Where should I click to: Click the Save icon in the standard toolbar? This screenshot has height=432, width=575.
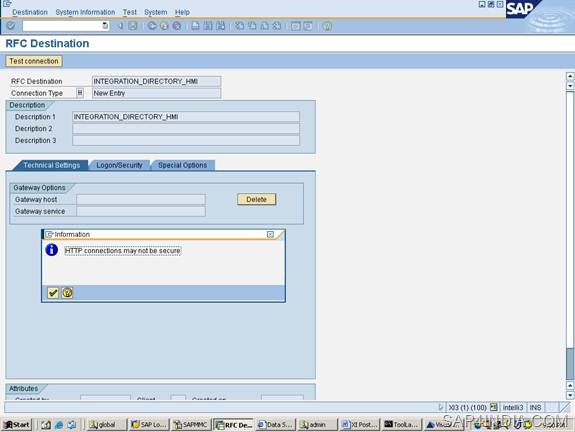click(132, 26)
